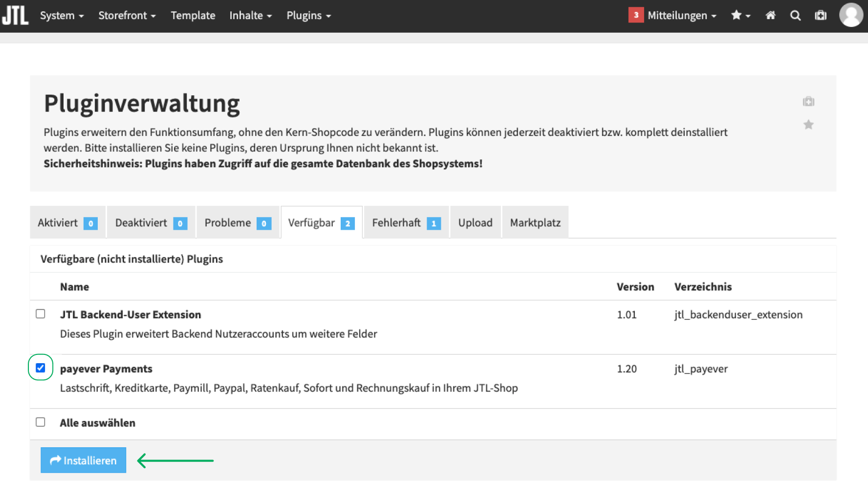Image resolution: width=868 pixels, height=481 pixels.
Task: Click the description 'Dieses Plugin erweitert Backend Nutzeraccounts'
Action: click(218, 334)
